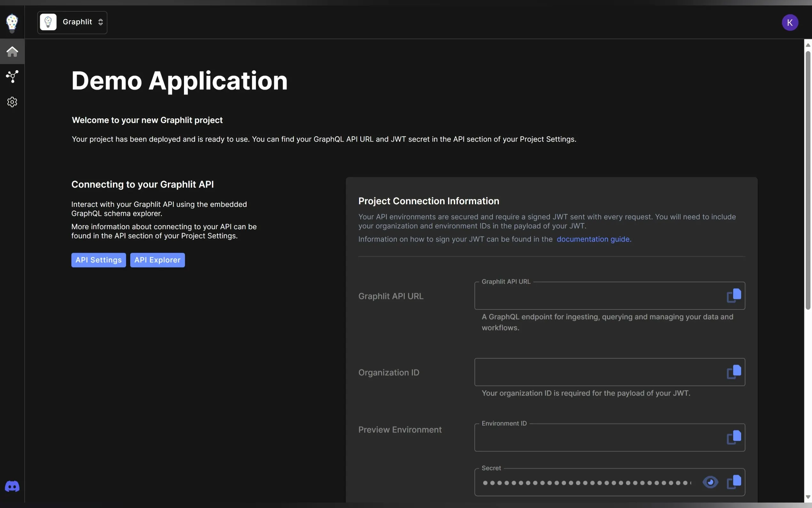Expand the Graphlit project switcher dropdown
This screenshot has width=812, height=508.
point(72,22)
